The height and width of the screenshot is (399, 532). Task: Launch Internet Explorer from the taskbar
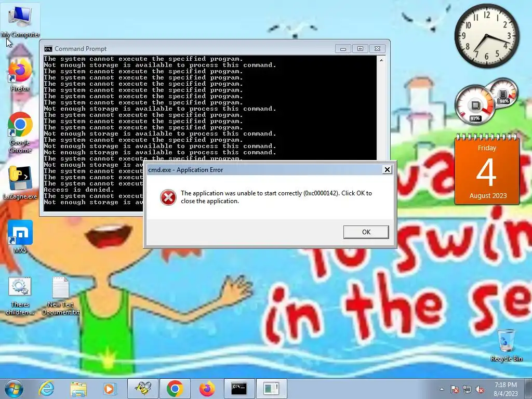pyautogui.click(x=46, y=389)
